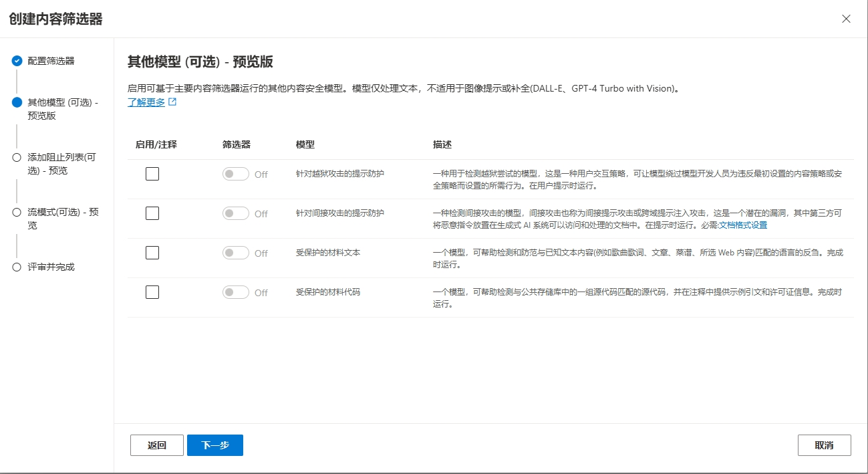This screenshot has width=868, height=474.
Task: Go back with the 返回 button
Action: pyautogui.click(x=157, y=445)
